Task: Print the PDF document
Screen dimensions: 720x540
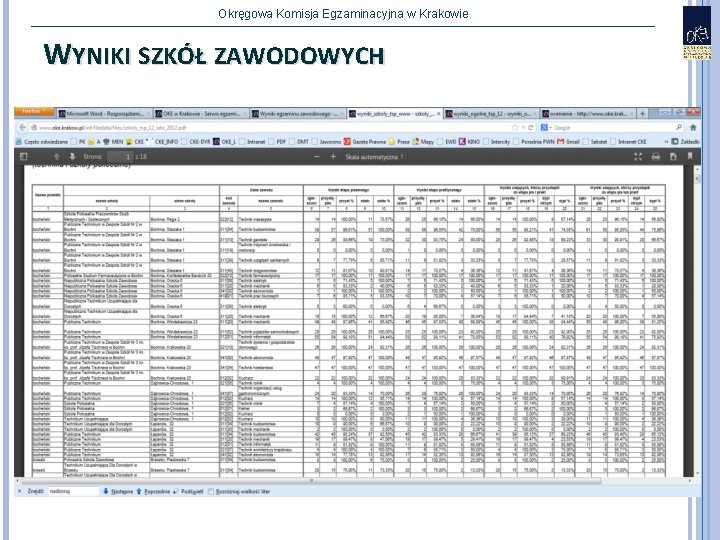Action: 656,157
